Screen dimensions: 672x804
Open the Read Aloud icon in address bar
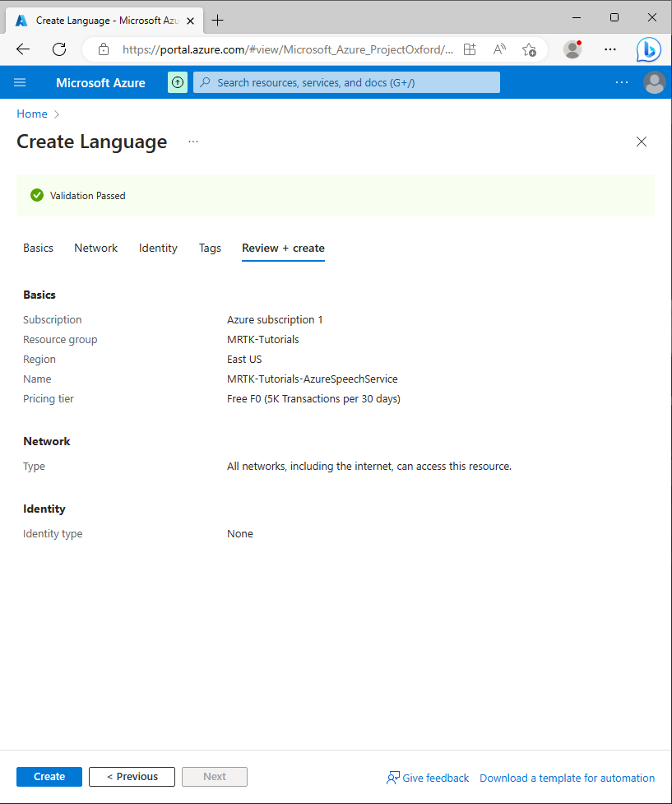[x=499, y=49]
